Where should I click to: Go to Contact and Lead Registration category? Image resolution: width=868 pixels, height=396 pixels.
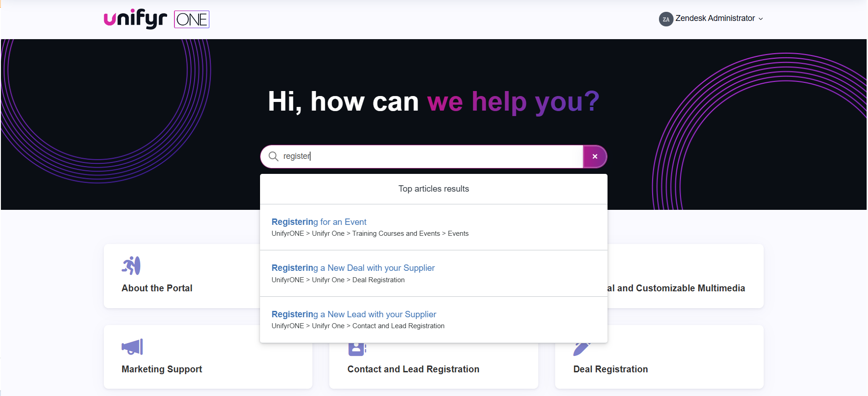(x=413, y=369)
